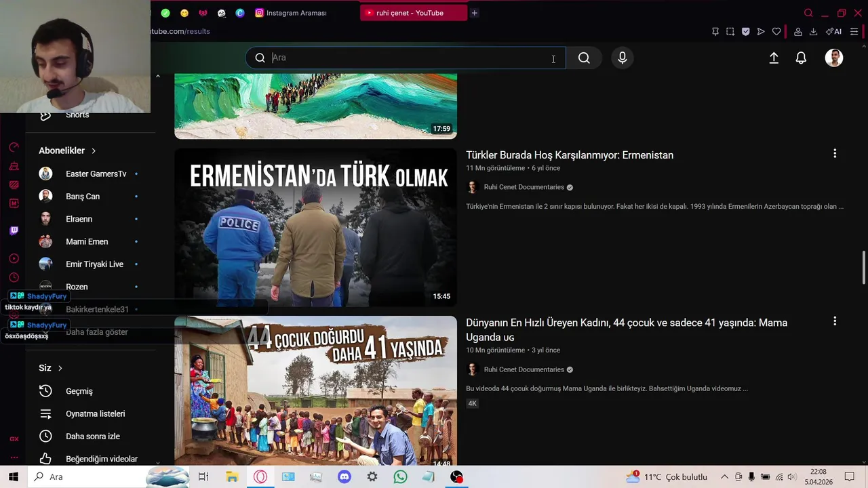This screenshot has height=488, width=868.
Task: Open Opera GX from Windows taskbar
Action: point(260,477)
